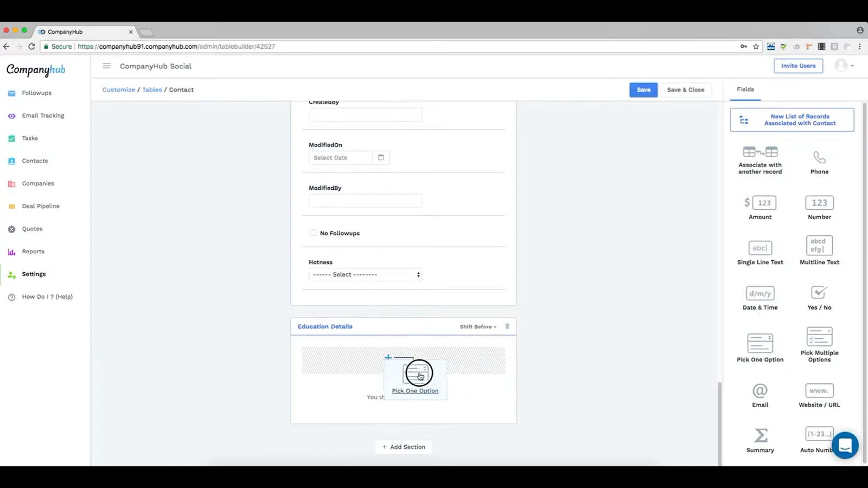Image resolution: width=868 pixels, height=488 pixels.
Task: Open Deal Pipeline in the sidebar
Action: pyautogui.click(x=41, y=206)
